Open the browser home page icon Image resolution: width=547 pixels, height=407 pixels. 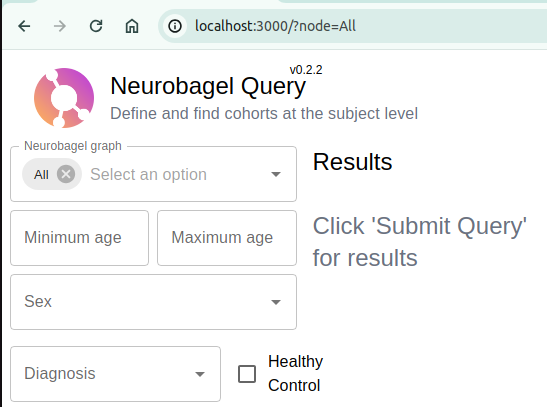132,26
